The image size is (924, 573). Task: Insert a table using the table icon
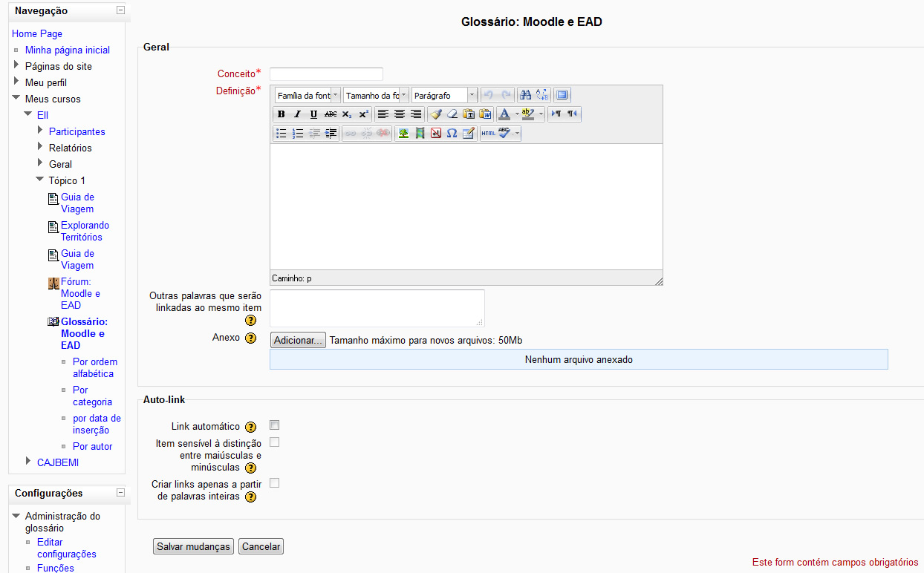coord(468,134)
